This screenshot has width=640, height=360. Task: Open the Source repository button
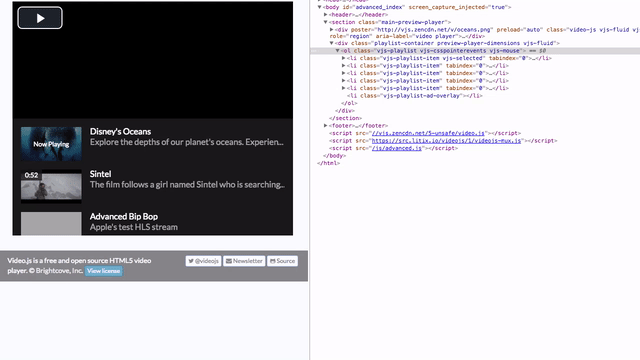tap(282, 261)
